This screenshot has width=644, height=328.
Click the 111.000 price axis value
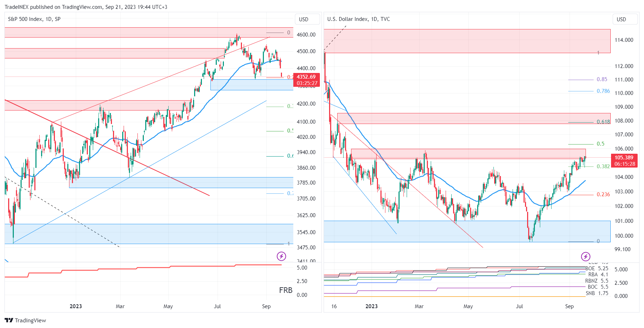coord(624,80)
